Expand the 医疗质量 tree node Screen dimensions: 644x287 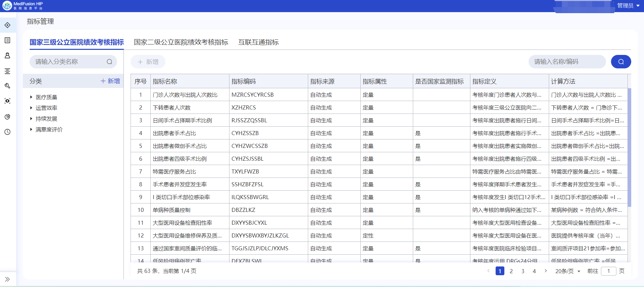31,97
